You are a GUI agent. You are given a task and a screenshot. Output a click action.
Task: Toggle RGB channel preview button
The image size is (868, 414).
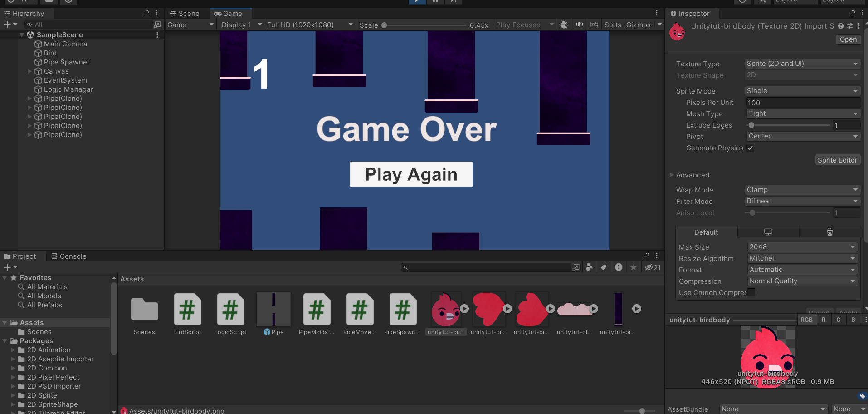(x=806, y=320)
